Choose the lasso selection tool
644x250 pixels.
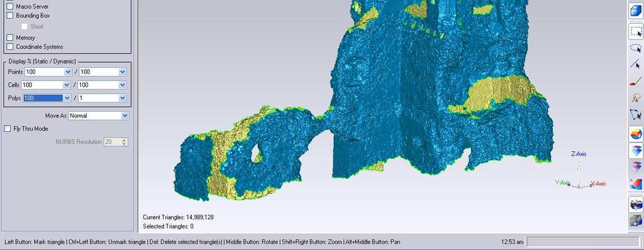click(x=636, y=48)
